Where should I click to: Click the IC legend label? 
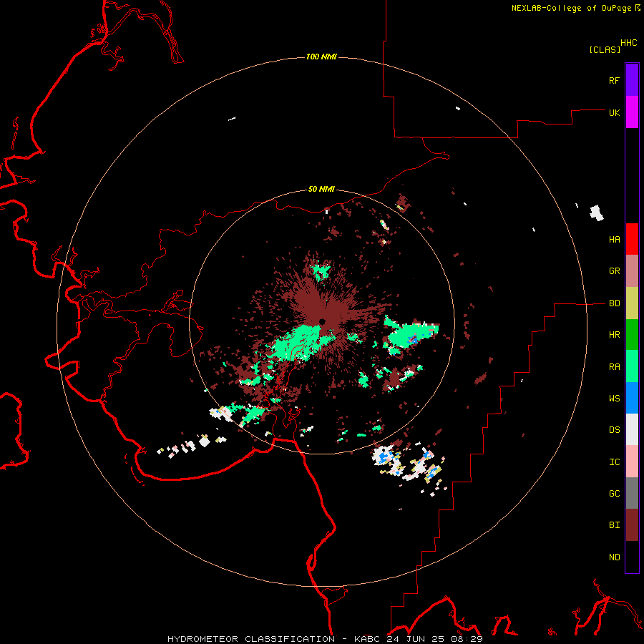[x=614, y=462]
